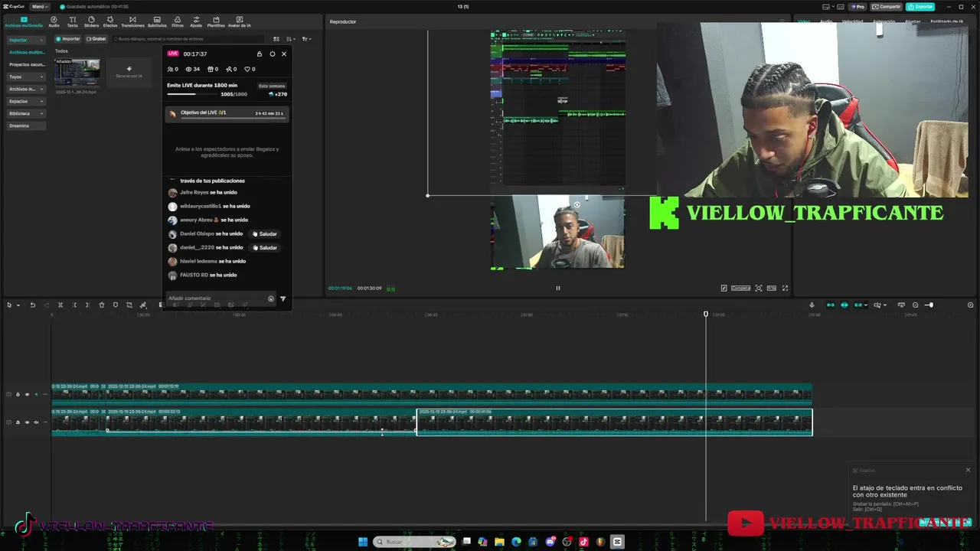The height and width of the screenshot is (551, 980).
Task: Open the more options of upper track
Action: pyautogui.click(x=45, y=394)
